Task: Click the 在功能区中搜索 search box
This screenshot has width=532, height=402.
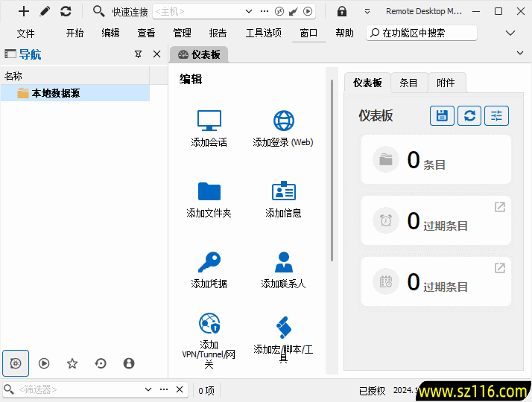Action: tap(422, 33)
